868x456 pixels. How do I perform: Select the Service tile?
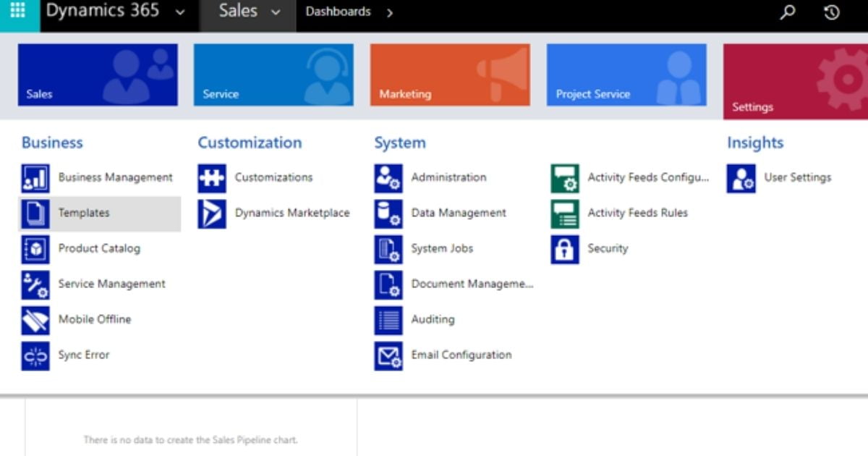273,75
